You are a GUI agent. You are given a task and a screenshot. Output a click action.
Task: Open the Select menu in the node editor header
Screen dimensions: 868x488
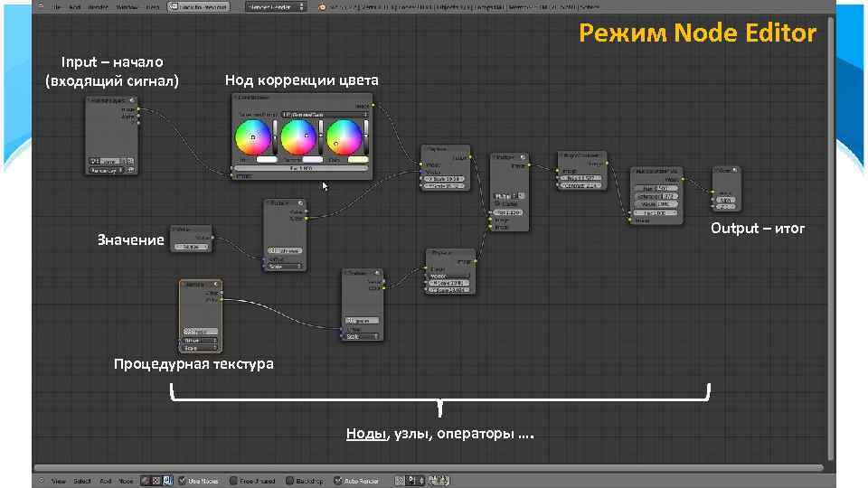(82, 481)
